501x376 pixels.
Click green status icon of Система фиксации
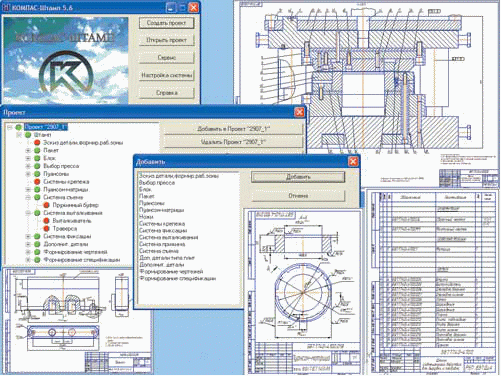pos(37,236)
